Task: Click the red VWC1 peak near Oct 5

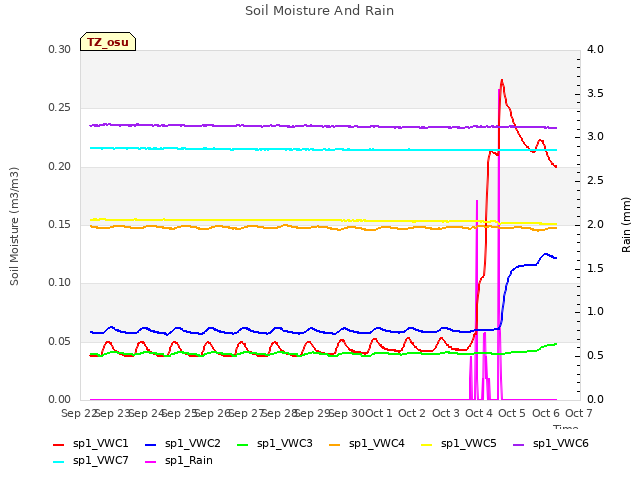Action: pos(502,80)
